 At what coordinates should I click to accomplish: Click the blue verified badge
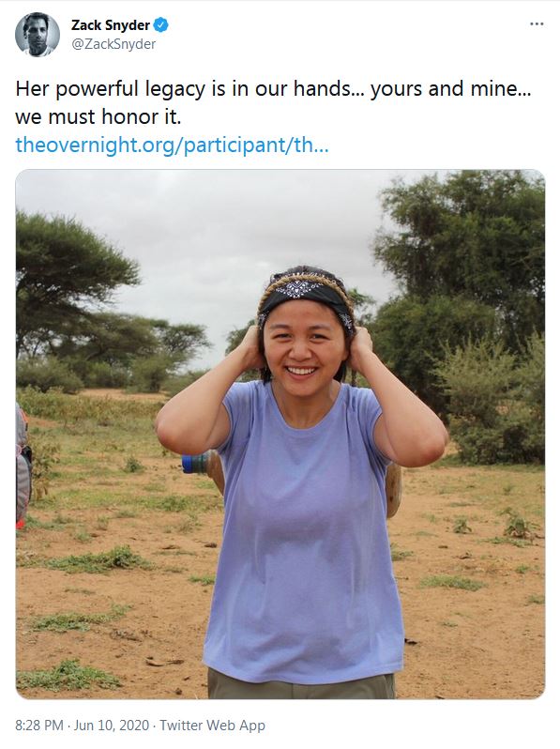[161, 24]
